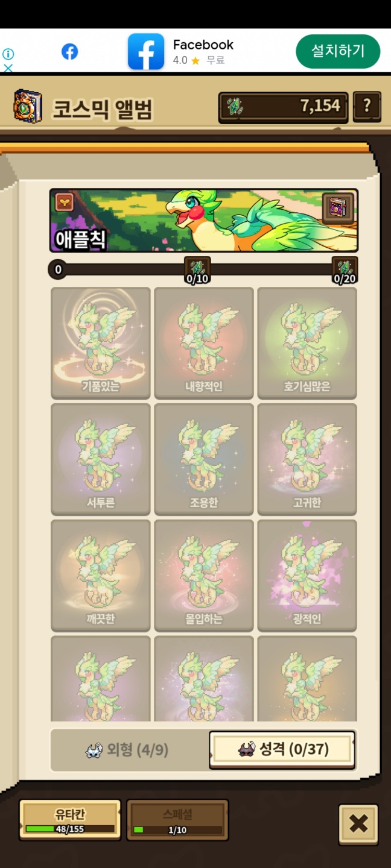The height and width of the screenshot is (868, 391).
Task: Select the 유타칸 48/155 region button
Action: tap(70, 820)
